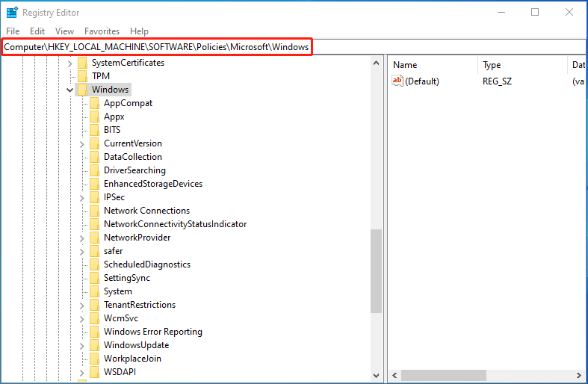Click the CurrentVersion folder icon

coord(94,143)
